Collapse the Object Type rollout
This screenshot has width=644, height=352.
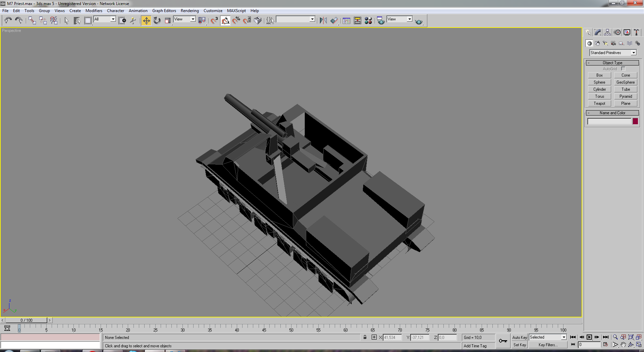click(x=612, y=63)
